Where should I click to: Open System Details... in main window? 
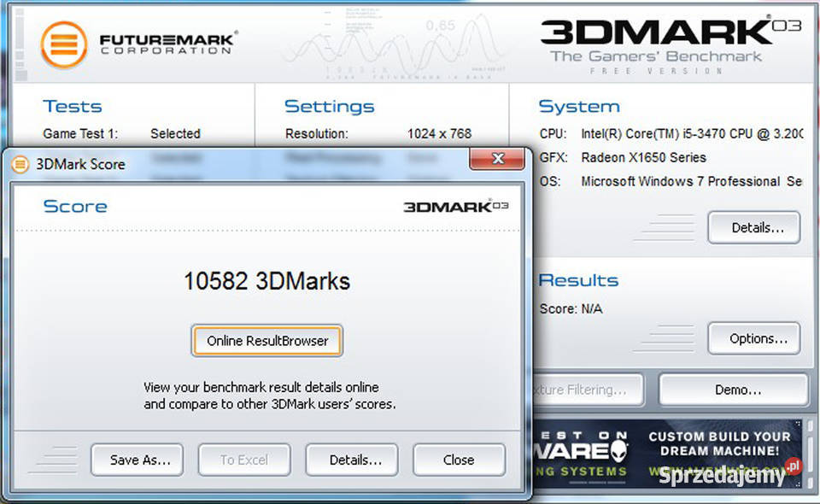point(754,227)
